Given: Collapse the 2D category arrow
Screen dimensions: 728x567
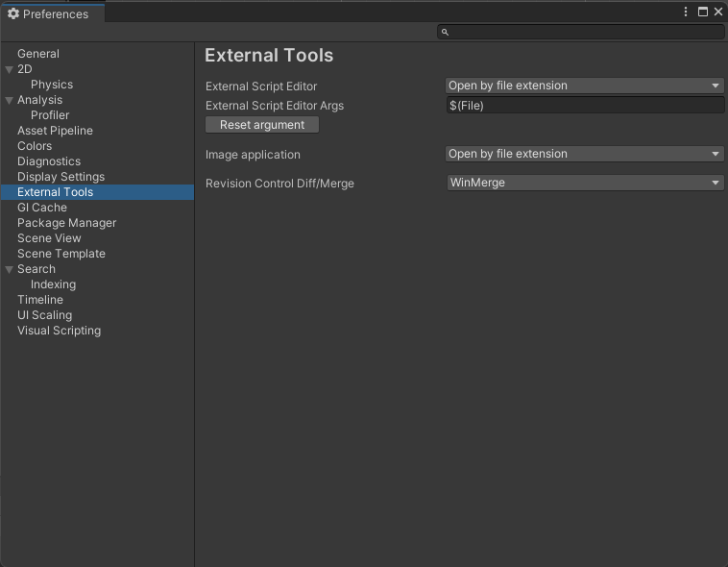Looking at the screenshot, I should [x=10, y=69].
